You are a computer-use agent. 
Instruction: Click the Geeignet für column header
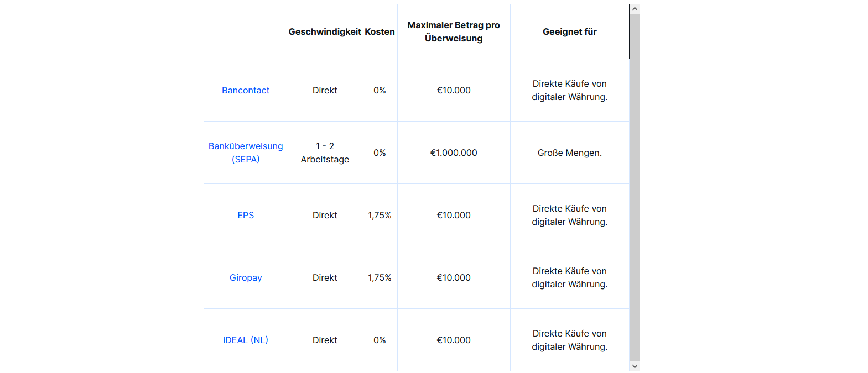570,31
